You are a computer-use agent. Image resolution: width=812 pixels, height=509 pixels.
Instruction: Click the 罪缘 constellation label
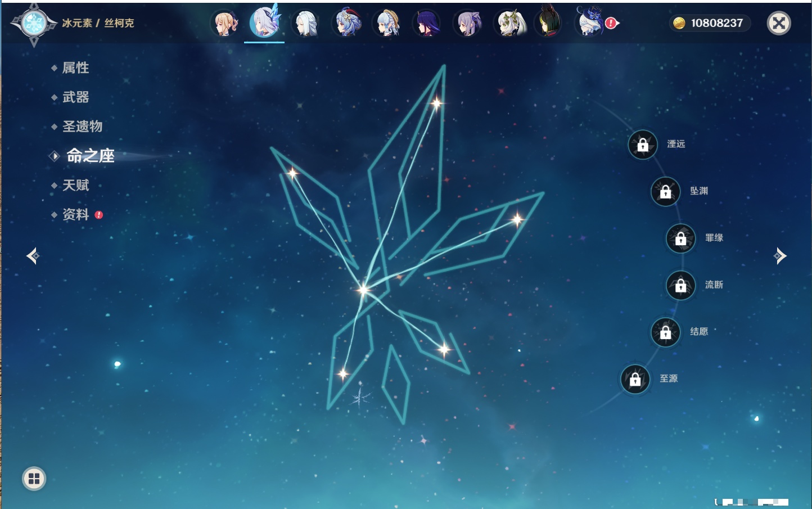pyautogui.click(x=714, y=237)
